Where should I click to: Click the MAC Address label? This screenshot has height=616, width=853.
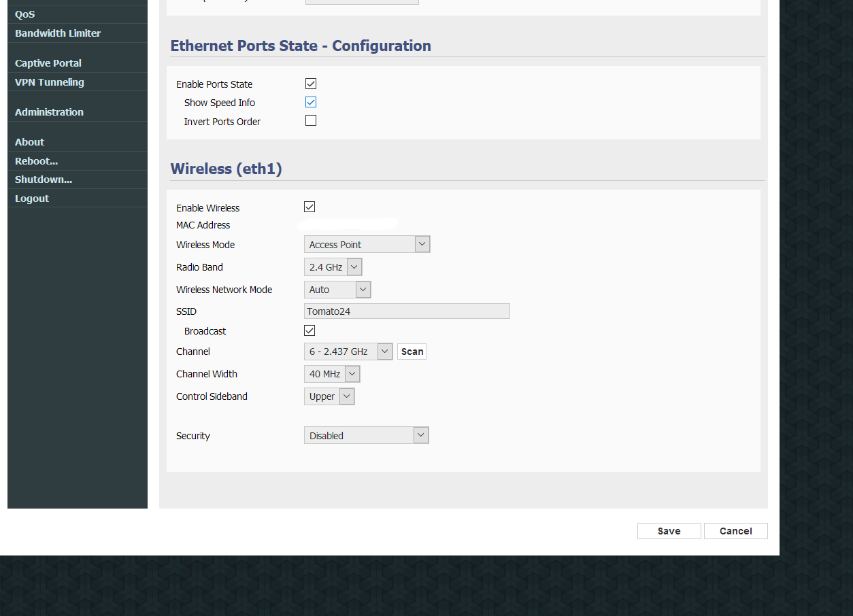(x=203, y=225)
